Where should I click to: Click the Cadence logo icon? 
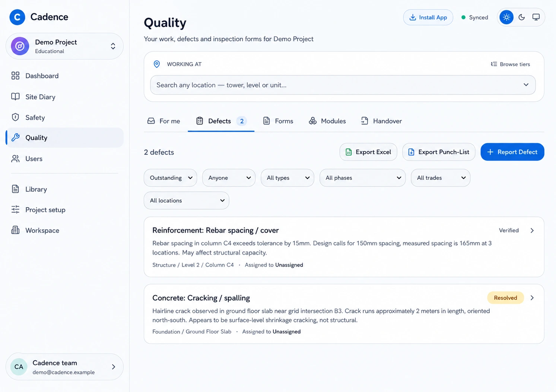point(17,17)
